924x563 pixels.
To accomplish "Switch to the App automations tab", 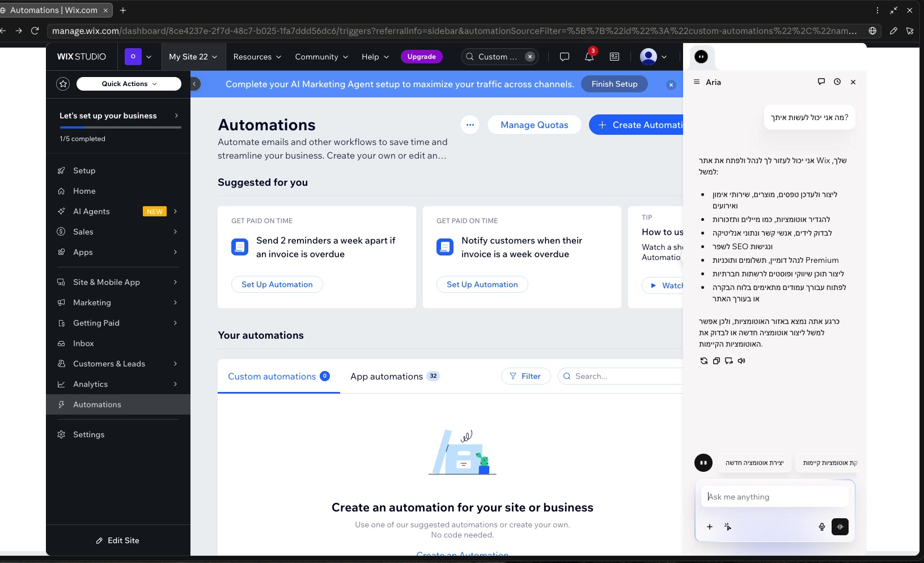I will click(395, 376).
